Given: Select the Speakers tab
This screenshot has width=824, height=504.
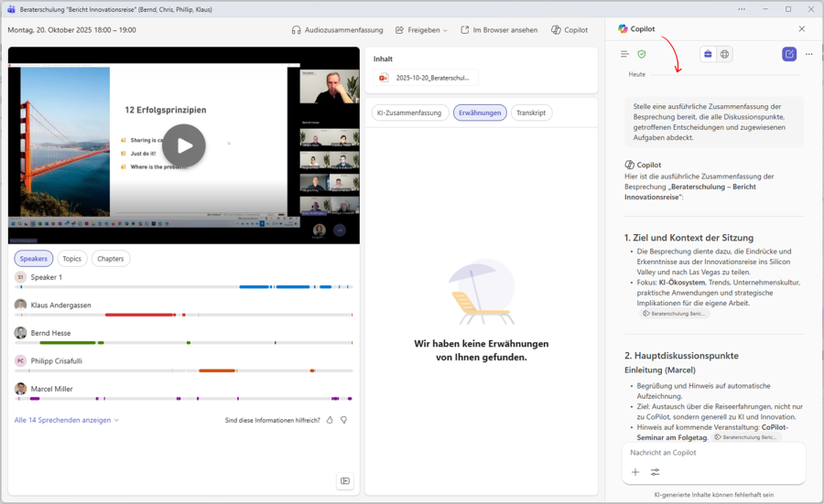Looking at the screenshot, I should 34,258.
